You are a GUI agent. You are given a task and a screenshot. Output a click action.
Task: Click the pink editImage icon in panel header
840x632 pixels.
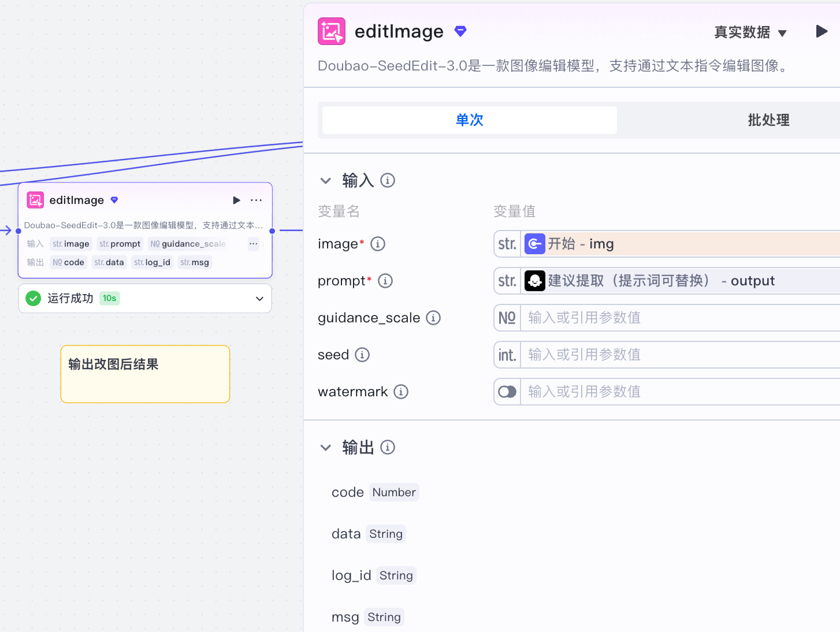tap(332, 31)
